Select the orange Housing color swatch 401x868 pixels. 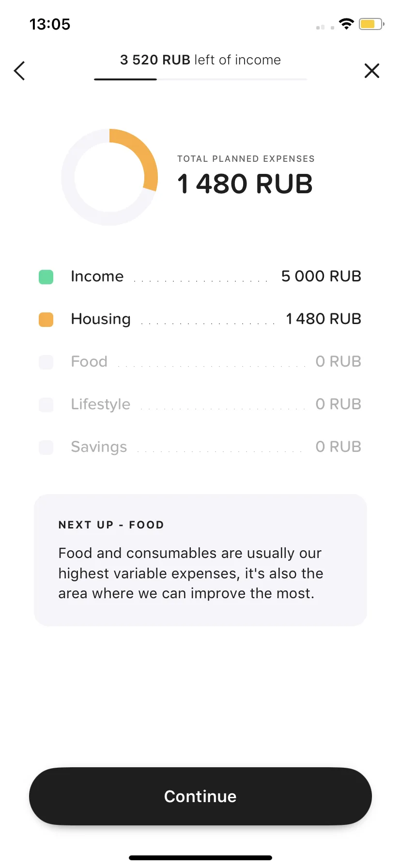(46, 320)
